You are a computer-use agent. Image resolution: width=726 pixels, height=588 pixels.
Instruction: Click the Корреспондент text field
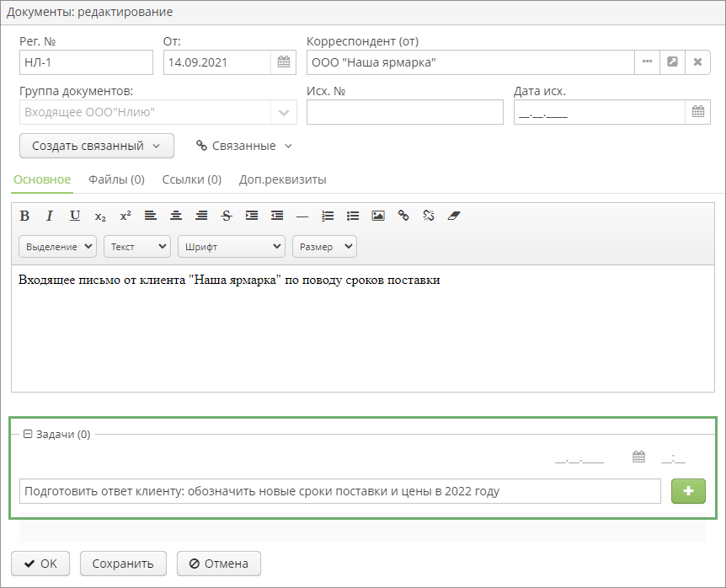471,62
